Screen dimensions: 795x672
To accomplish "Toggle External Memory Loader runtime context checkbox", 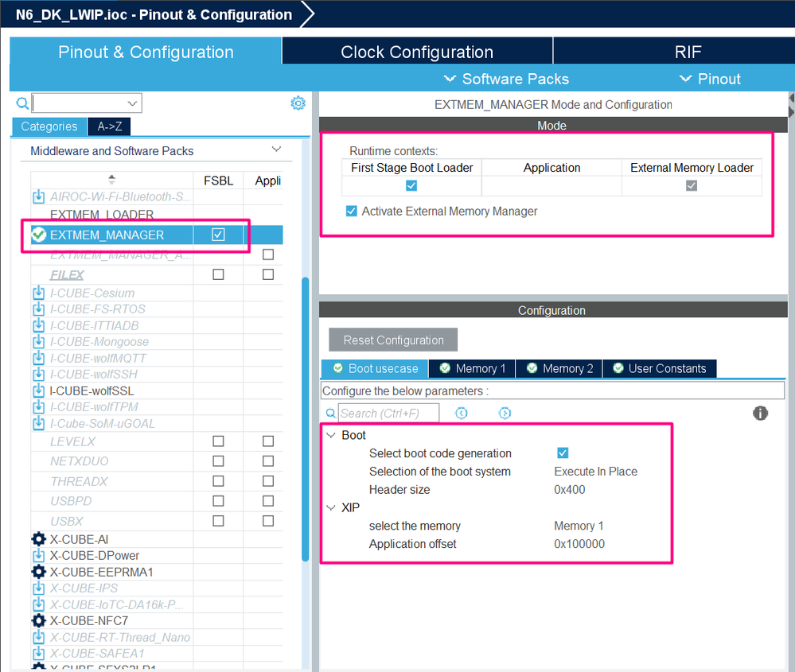I will (692, 185).
